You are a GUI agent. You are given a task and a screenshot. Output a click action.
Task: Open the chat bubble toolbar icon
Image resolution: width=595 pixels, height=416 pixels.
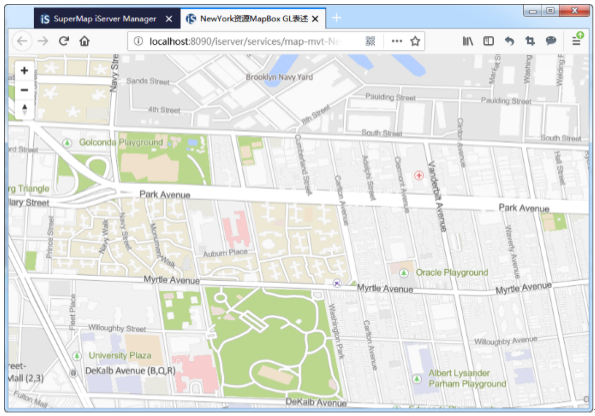(x=551, y=41)
